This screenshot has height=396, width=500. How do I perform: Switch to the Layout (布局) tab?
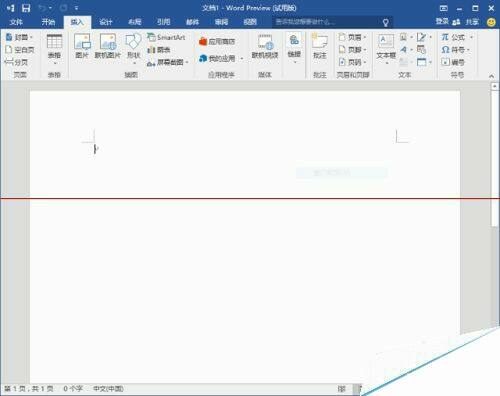[x=135, y=22]
